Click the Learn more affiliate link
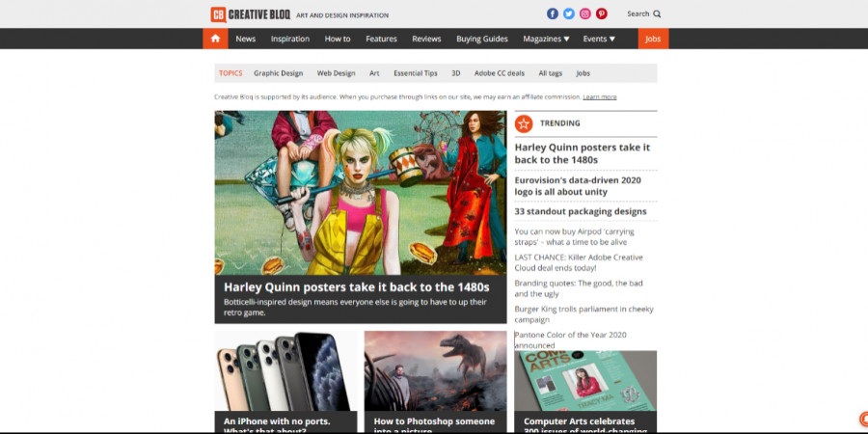 click(600, 96)
